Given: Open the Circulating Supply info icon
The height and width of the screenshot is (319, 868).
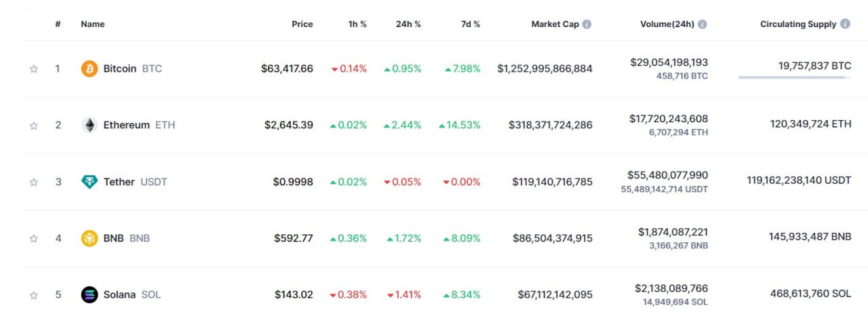Looking at the screenshot, I should (845, 24).
